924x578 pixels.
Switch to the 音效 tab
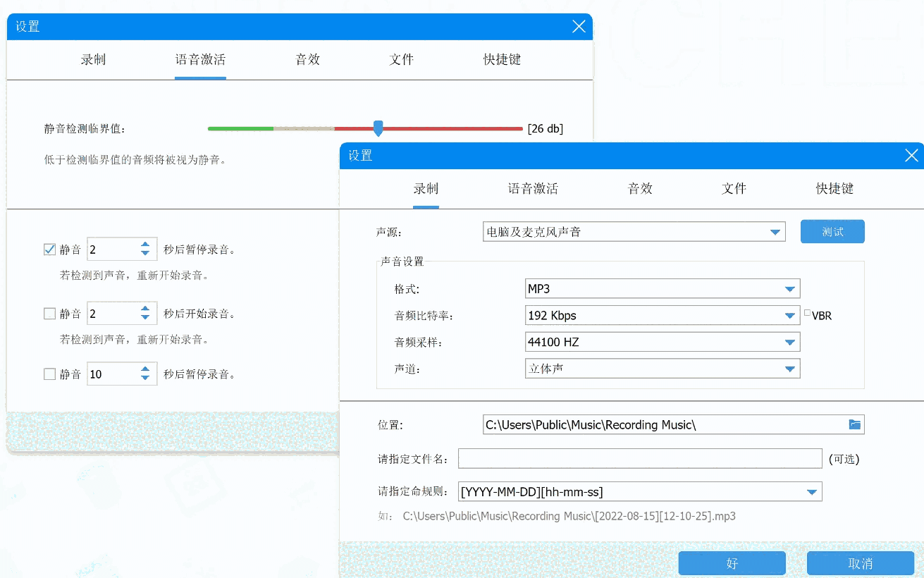(639, 188)
